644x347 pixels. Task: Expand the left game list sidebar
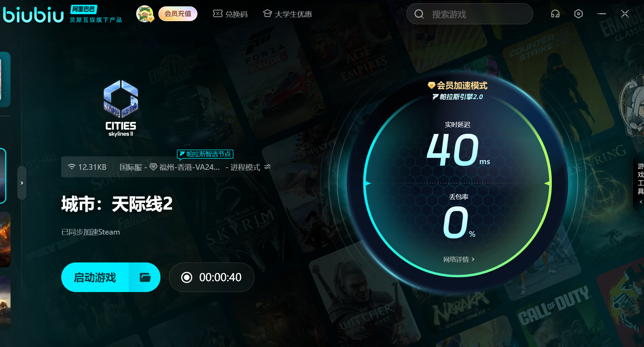(x=22, y=183)
